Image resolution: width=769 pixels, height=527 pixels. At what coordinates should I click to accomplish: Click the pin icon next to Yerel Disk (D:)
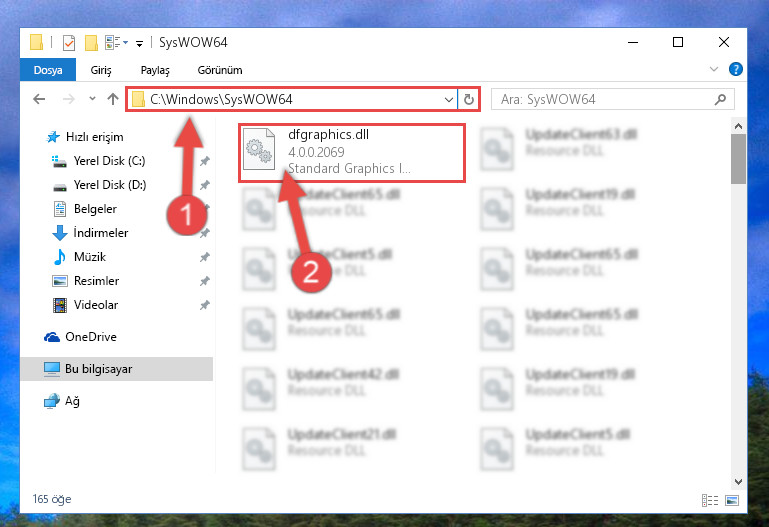(x=205, y=185)
